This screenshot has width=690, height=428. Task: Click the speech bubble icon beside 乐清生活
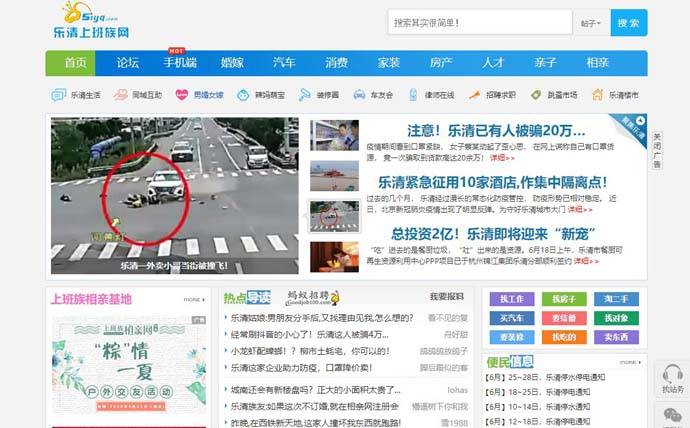tap(59, 95)
